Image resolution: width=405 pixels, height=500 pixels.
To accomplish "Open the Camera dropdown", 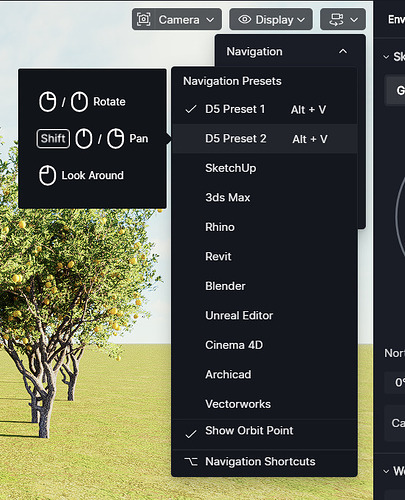I will pyautogui.click(x=177, y=19).
